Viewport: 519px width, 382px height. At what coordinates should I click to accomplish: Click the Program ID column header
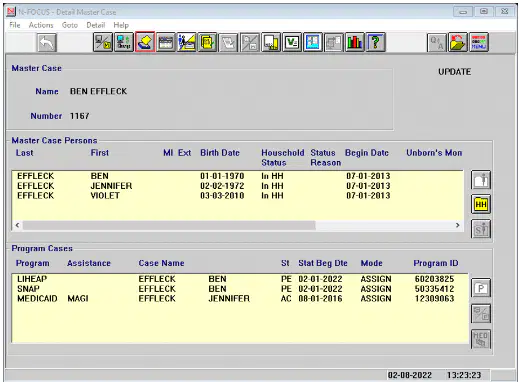coord(436,263)
